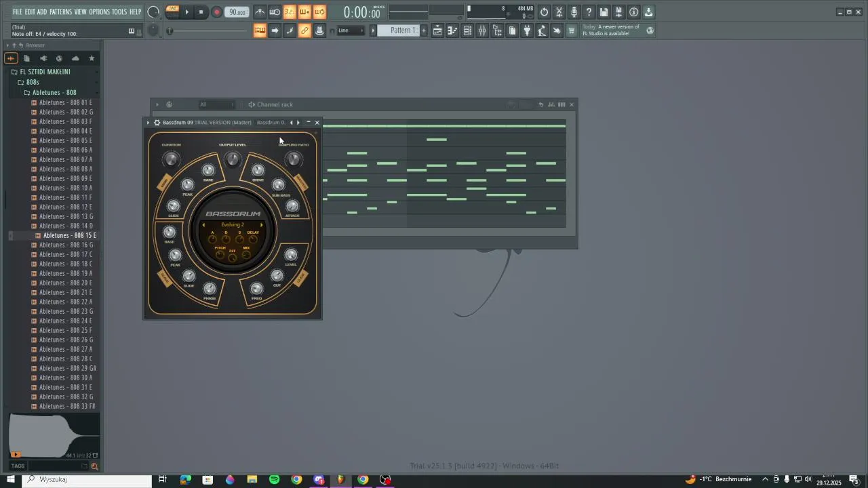The height and width of the screenshot is (488, 868).
Task: Click the arrow before Pattern 1 selector
Action: [x=372, y=30]
